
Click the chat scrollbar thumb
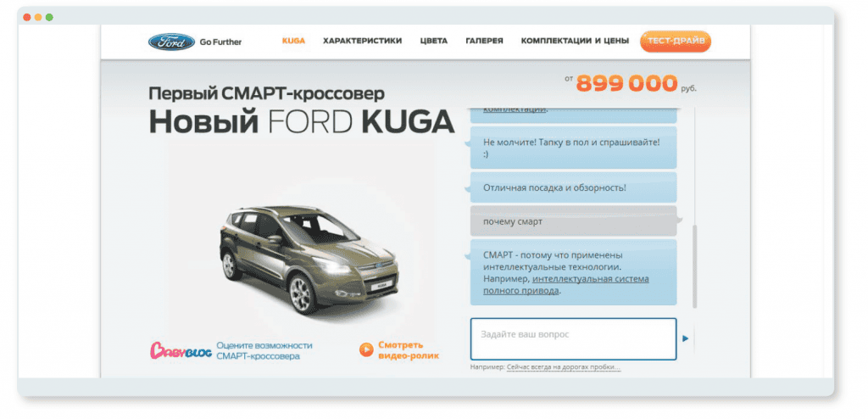point(695,266)
